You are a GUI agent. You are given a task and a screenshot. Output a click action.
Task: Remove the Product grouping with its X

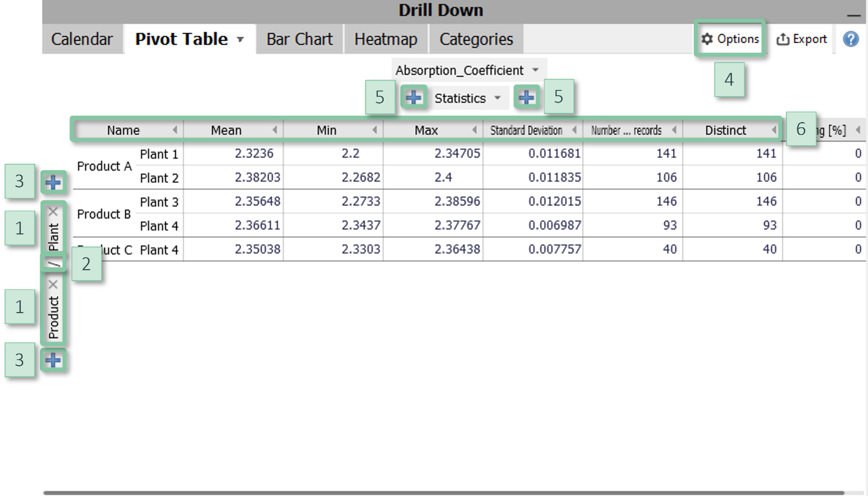pyautogui.click(x=53, y=284)
